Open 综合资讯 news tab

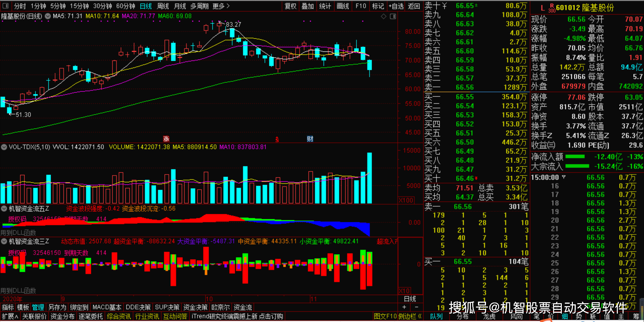[119, 316]
